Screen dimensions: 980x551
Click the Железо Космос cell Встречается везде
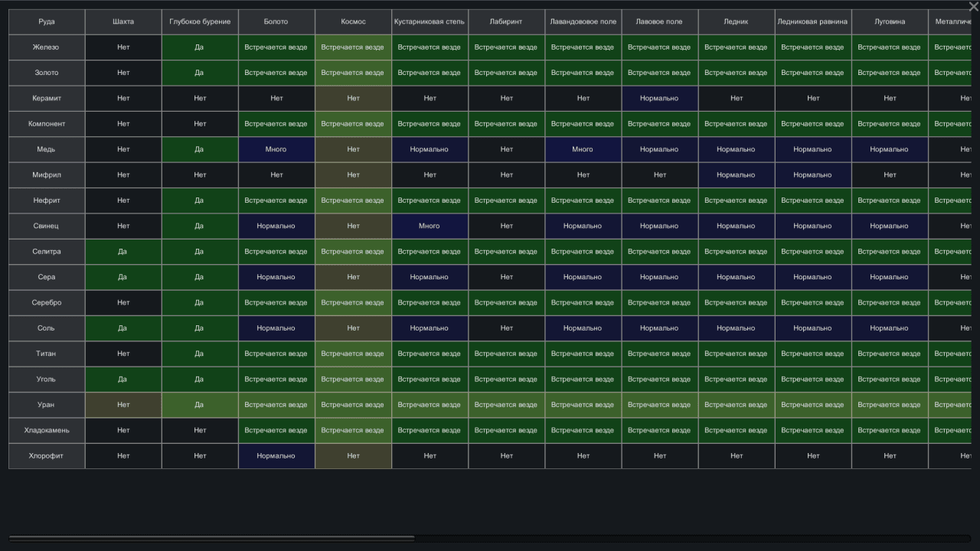(353, 47)
